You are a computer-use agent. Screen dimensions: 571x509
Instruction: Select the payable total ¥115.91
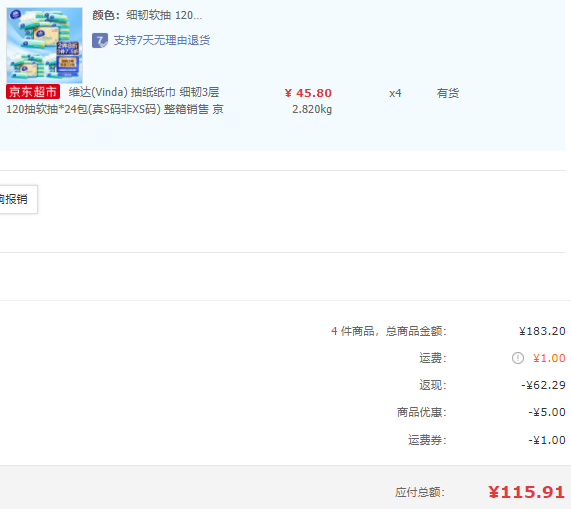(526, 492)
